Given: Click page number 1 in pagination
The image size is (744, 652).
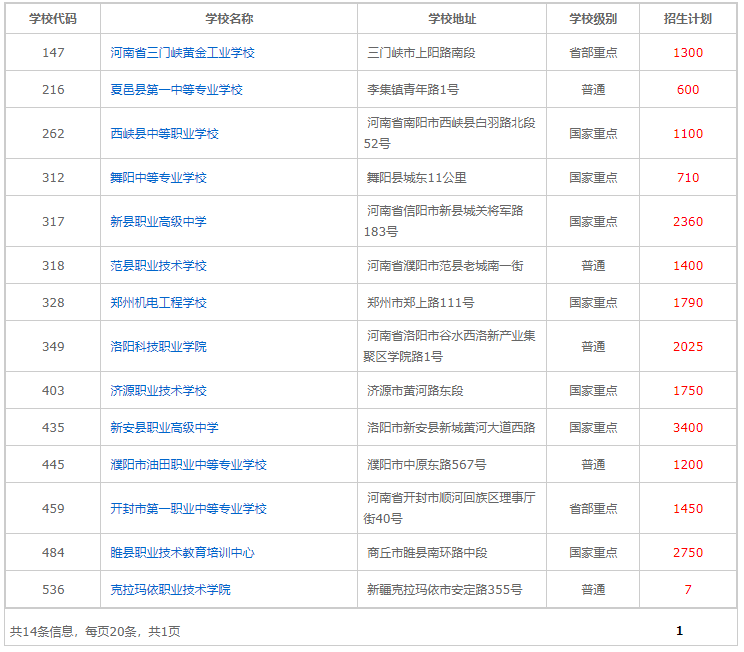Looking at the screenshot, I should point(679,631).
